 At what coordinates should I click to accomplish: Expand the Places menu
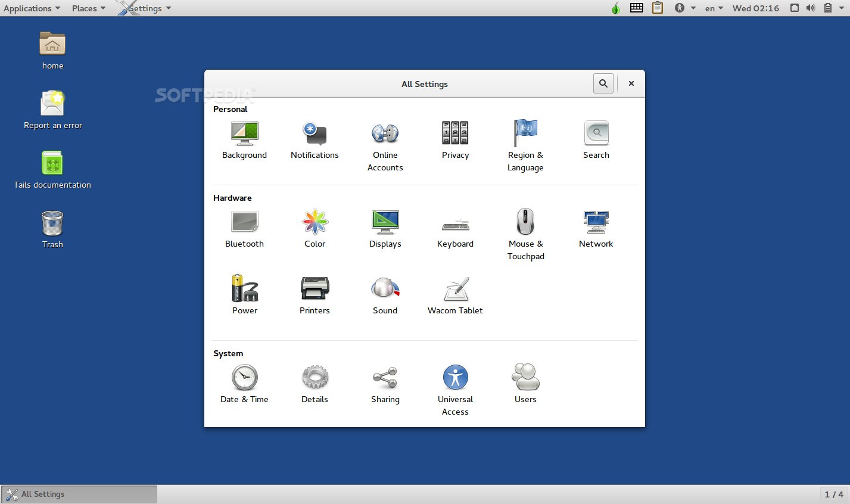point(89,8)
